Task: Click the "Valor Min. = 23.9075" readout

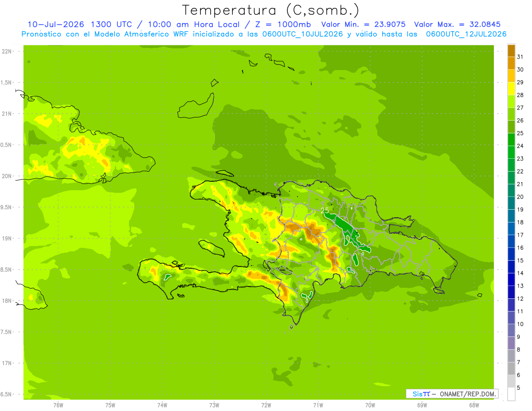Action: [363, 24]
